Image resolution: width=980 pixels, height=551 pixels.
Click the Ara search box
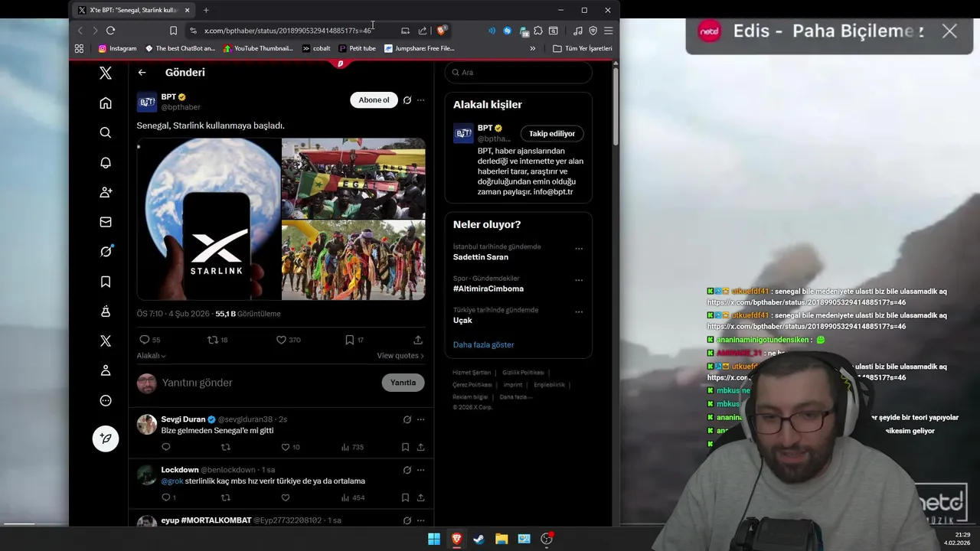pos(518,72)
